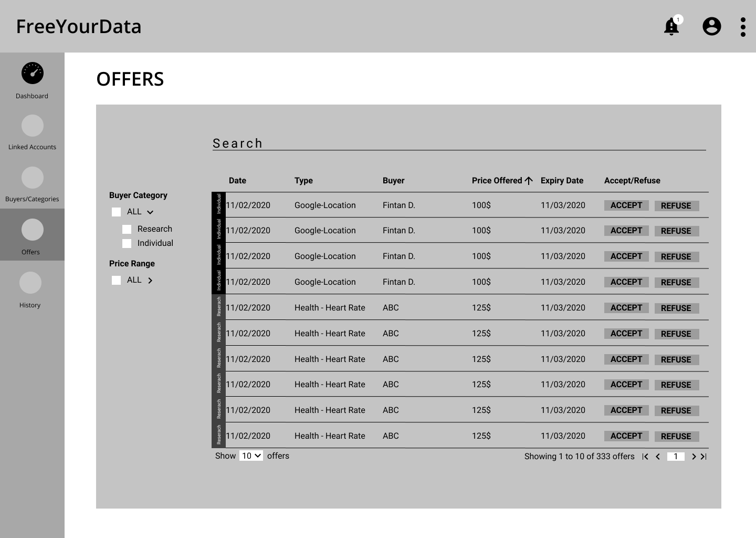
Task: Select the Offers label in sidebar
Action: [30, 252]
